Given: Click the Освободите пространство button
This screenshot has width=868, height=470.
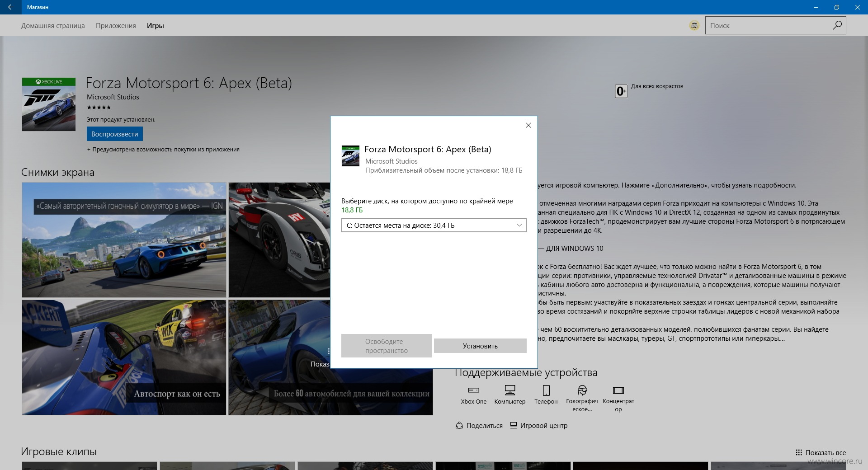Looking at the screenshot, I should tap(387, 346).
